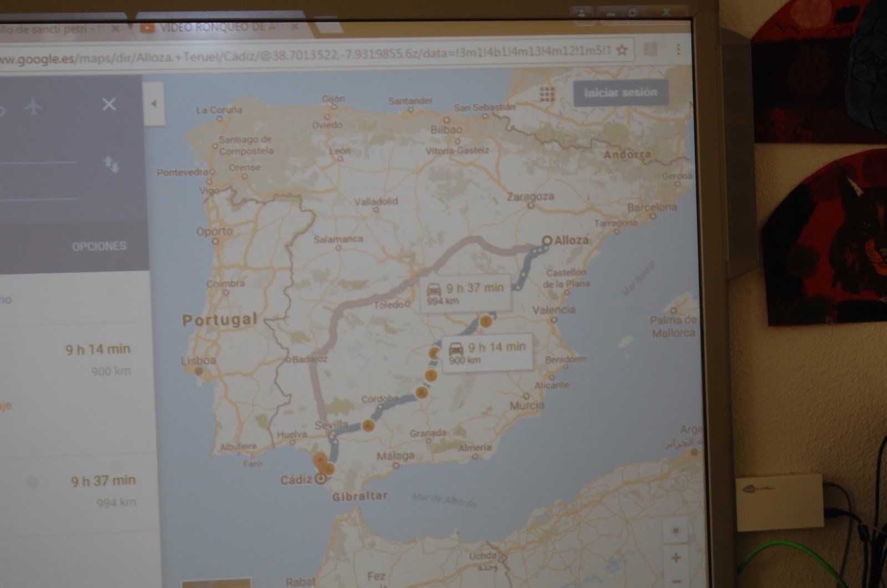Click 9 h 37 min map callout
This screenshot has width=887, height=588.
(465, 293)
